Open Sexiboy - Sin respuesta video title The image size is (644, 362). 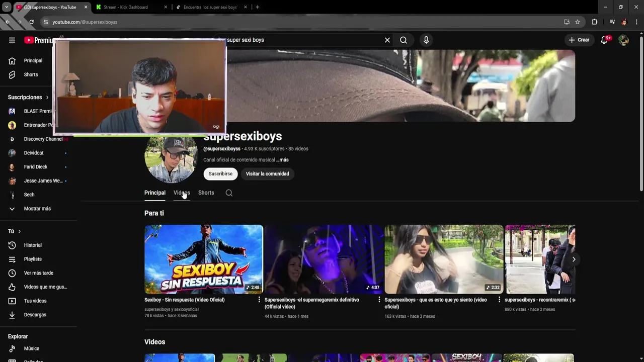click(185, 300)
